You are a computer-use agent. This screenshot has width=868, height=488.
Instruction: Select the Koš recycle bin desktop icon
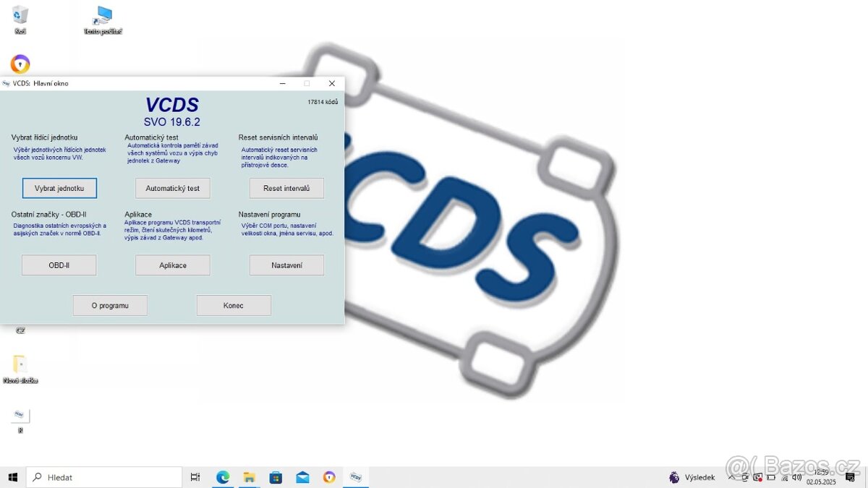(x=20, y=20)
